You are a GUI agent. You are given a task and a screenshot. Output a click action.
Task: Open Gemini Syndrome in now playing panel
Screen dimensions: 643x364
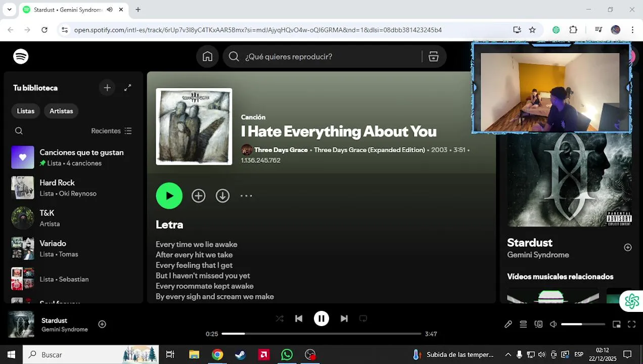click(538, 255)
